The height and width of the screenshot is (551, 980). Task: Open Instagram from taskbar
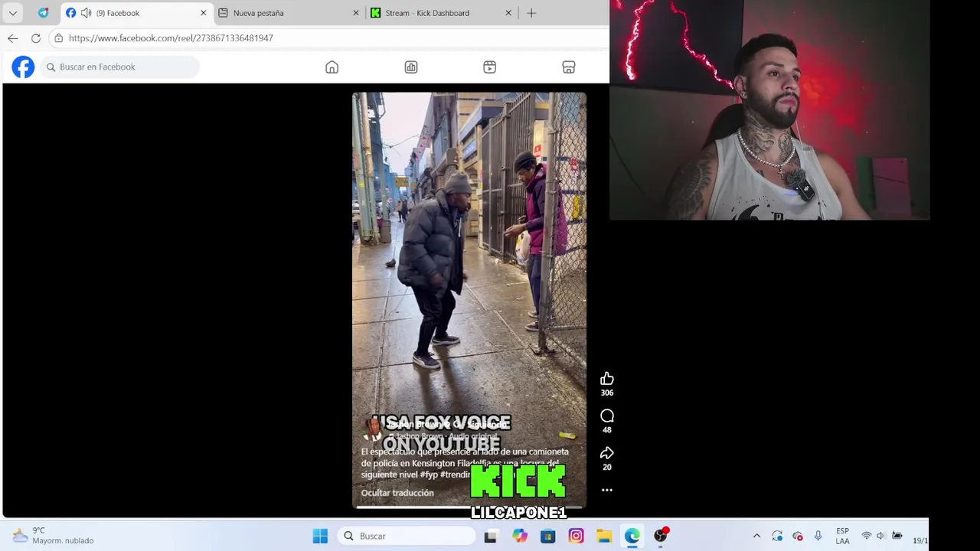pyautogui.click(x=577, y=536)
